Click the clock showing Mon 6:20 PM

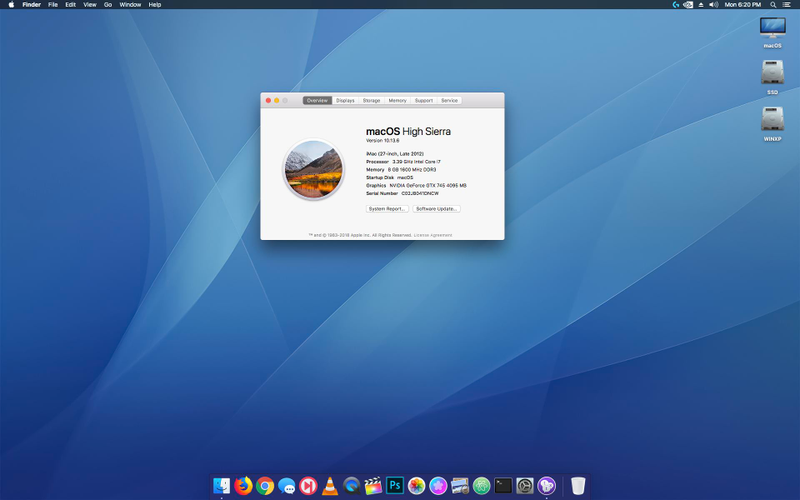tap(742, 5)
